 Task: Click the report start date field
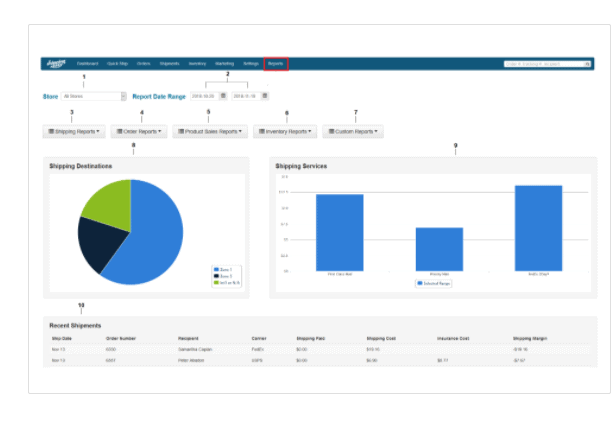coord(205,96)
